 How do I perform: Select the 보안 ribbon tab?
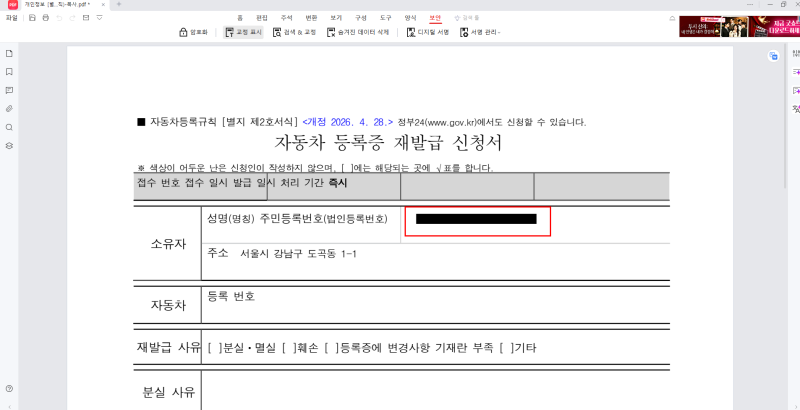pos(435,18)
